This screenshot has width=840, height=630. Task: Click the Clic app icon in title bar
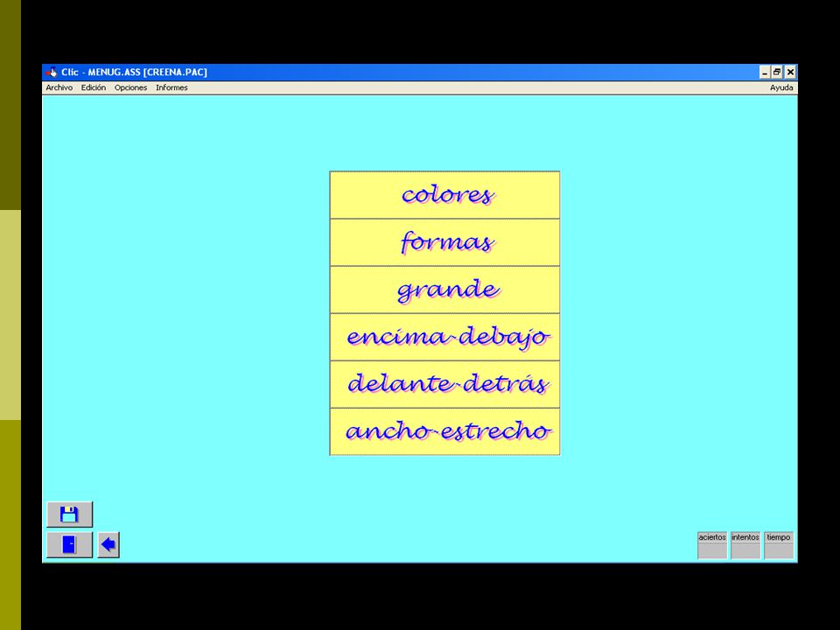(52, 73)
